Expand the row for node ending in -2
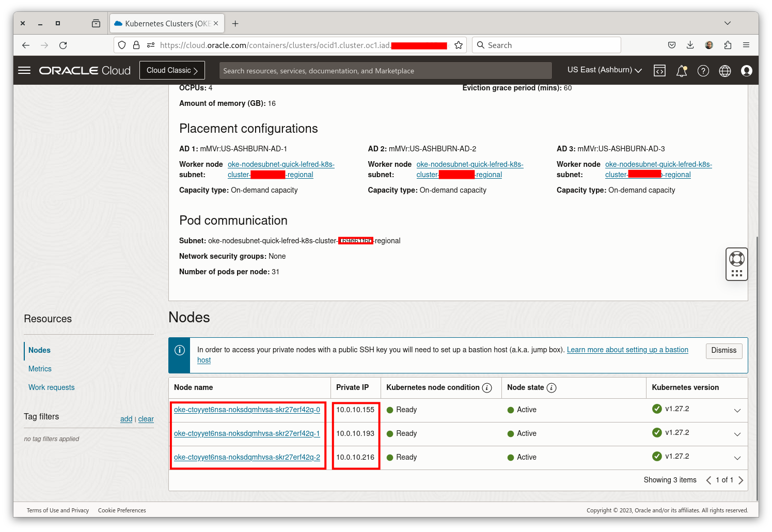The height and width of the screenshot is (532, 772). pyautogui.click(x=737, y=458)
